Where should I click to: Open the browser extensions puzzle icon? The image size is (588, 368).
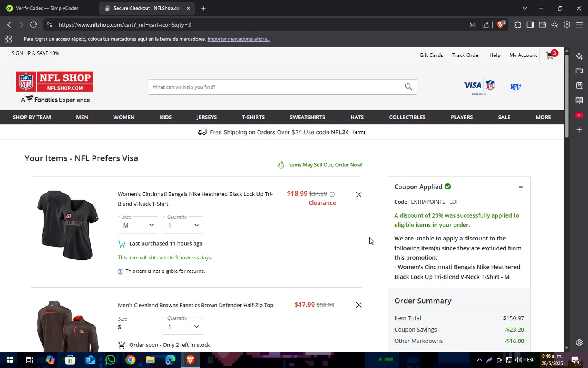[x=518, y=25]
